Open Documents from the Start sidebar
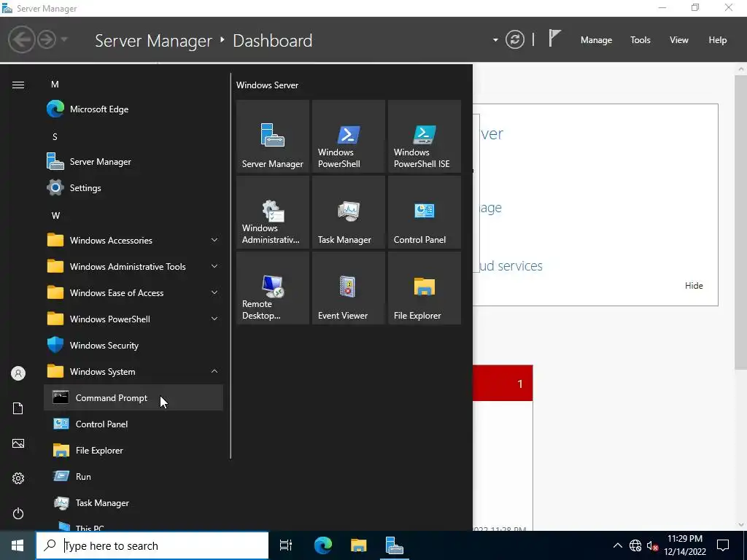This screenshot has width=747, height=560. click(18, 408)
